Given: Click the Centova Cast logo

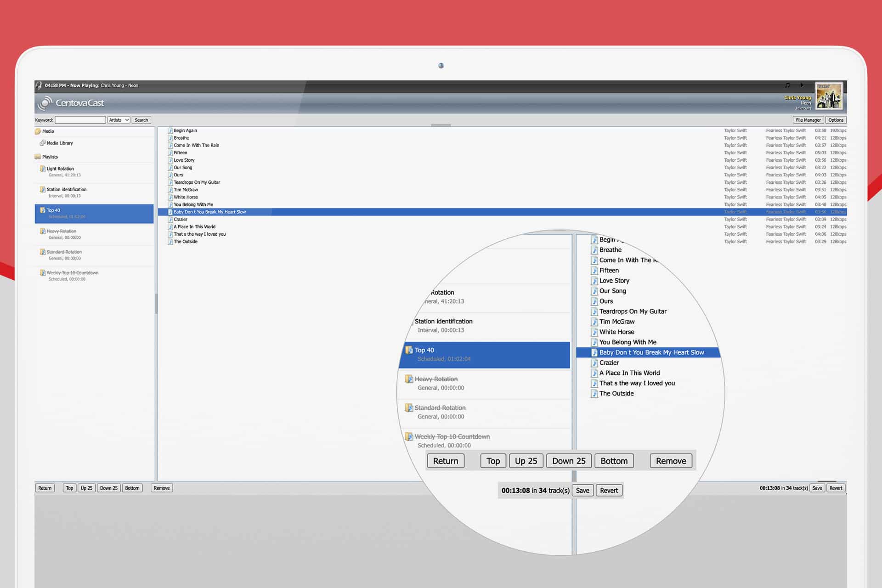Looking at the screenshot, I should point(71,103).
